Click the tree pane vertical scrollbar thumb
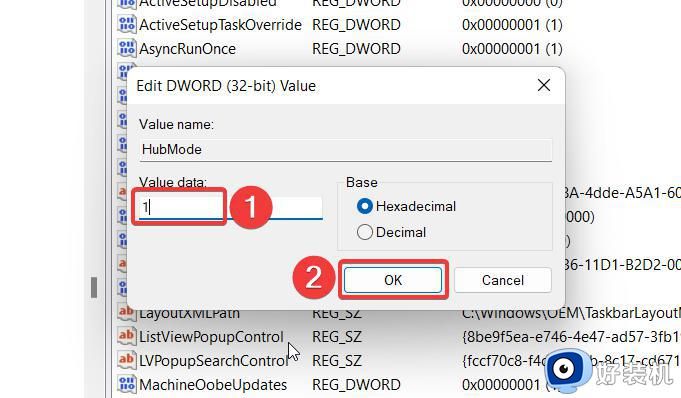 [x=94, y=287]
